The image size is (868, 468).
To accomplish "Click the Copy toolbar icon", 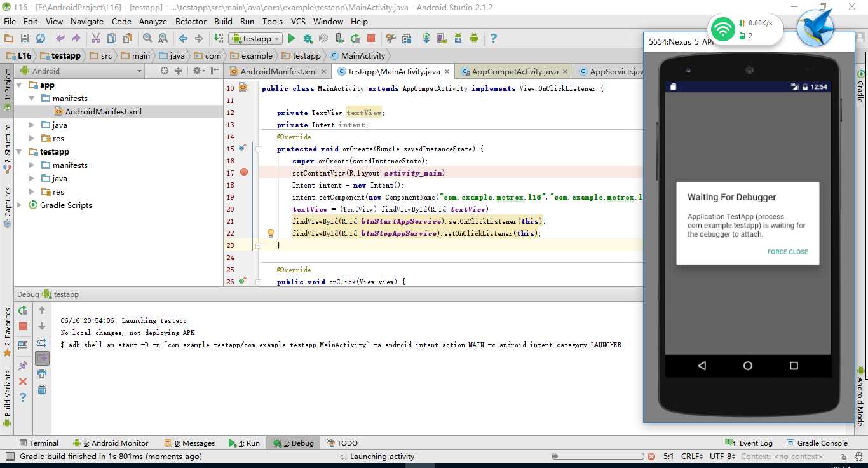I will pos(111,38).
